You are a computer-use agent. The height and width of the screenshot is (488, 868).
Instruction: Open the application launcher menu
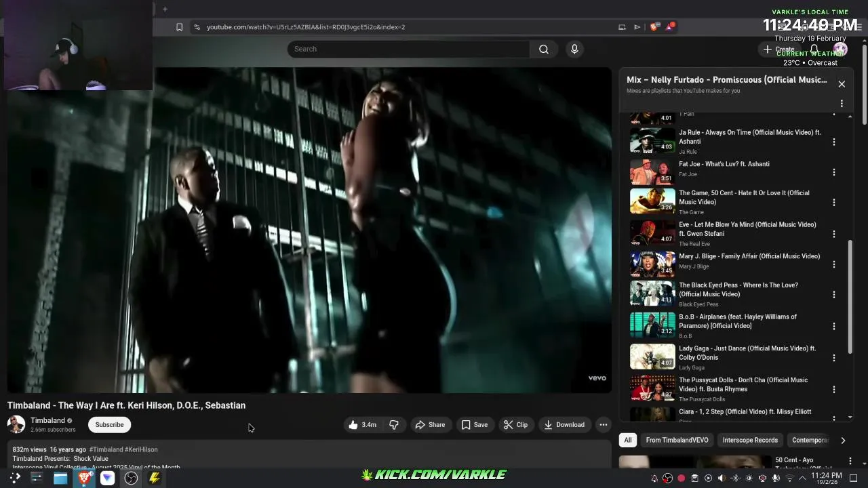click(15, 478)
